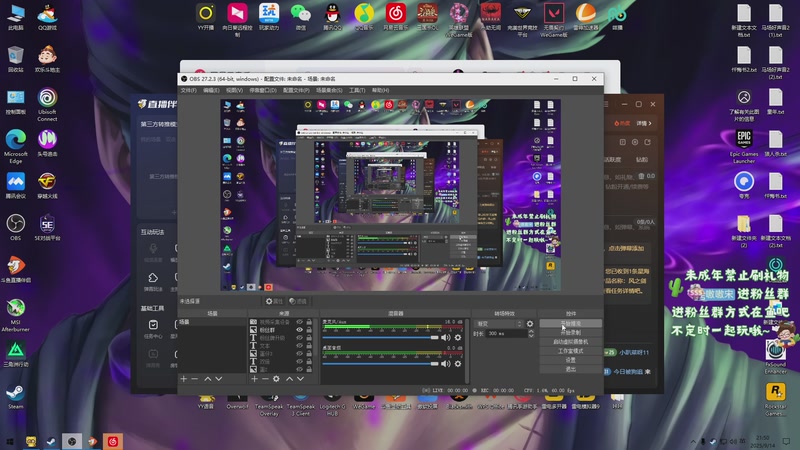Image resolution: width=800 pixels, height=450 pixels.
Task: Open Epic Games Launcher desktop icon
Action: [x=744, y=146]
